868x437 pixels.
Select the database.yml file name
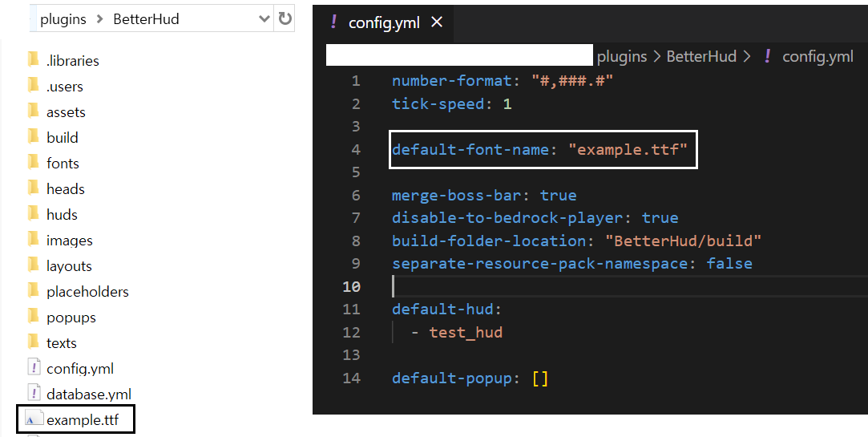(89, 395)
